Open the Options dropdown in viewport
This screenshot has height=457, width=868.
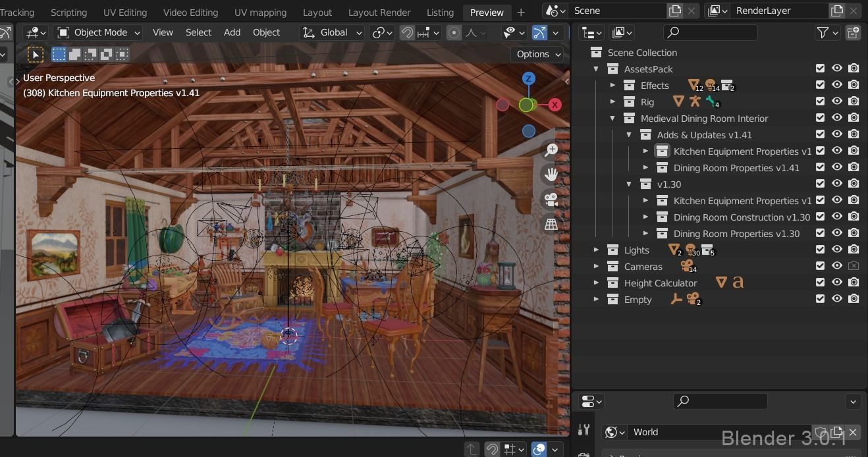(538, 54)
